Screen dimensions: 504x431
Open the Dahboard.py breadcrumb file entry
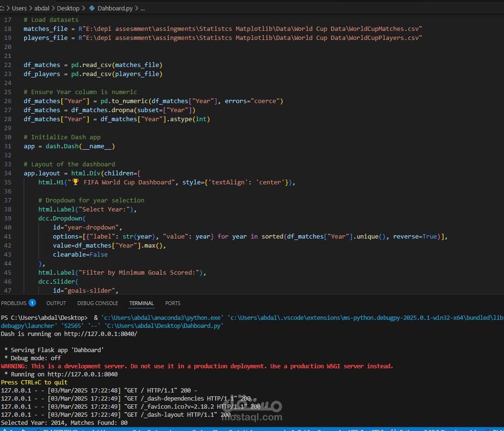[x=115, y=9]
